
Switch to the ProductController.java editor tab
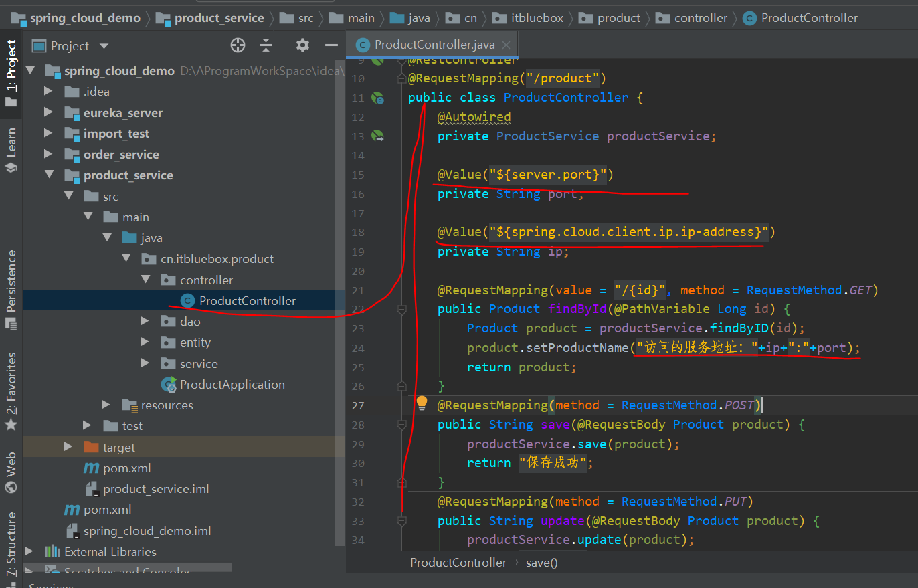click(434, 45)
